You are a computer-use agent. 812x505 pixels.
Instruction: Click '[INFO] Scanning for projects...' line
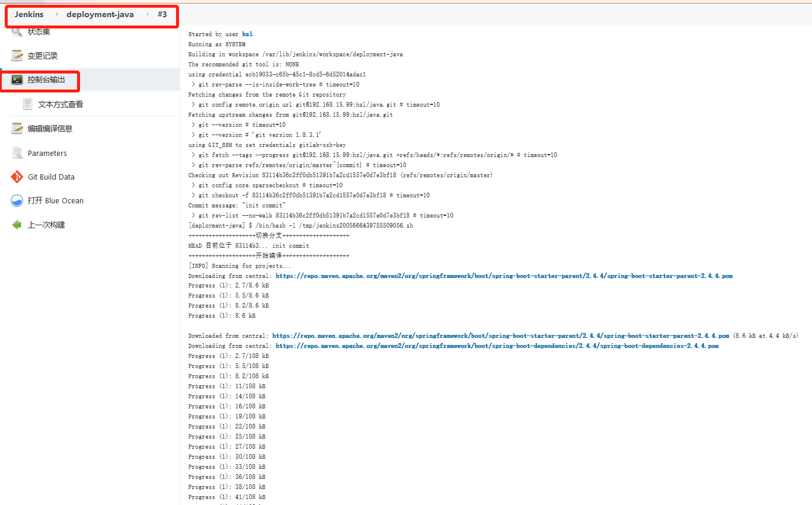coord(240,266)
